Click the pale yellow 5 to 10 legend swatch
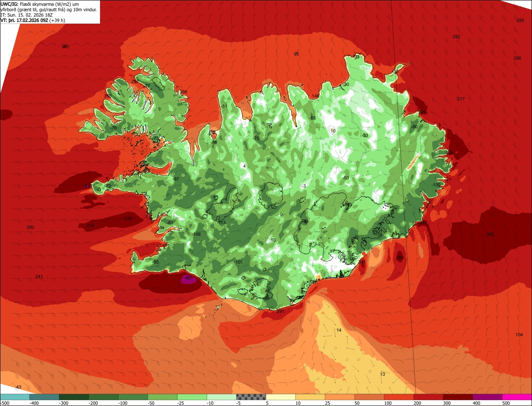532x406 pixels. coord(281,397)
